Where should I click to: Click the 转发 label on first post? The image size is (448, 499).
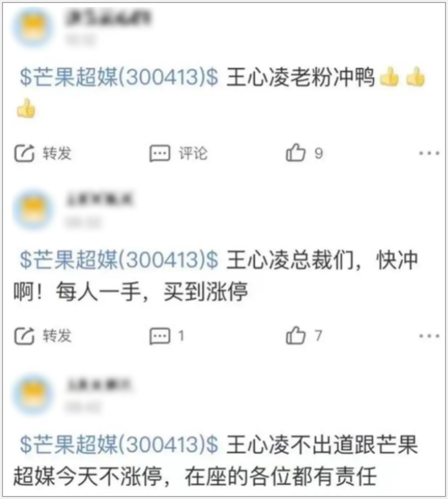tap(57, 154)
